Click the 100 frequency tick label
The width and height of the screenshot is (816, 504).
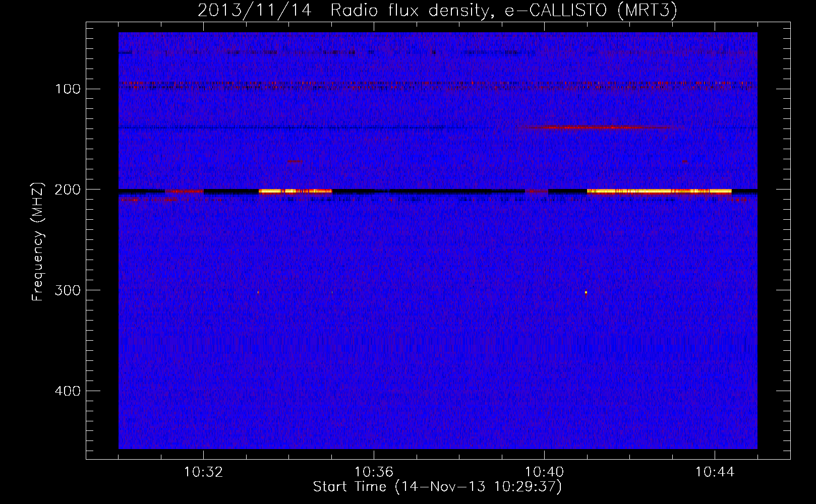(x=68, y=89)
